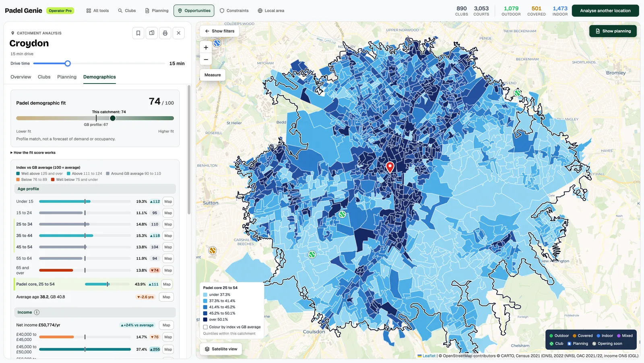
Task: Switch to the Clubs tab in panel
Action: click(x=44, y=77)
